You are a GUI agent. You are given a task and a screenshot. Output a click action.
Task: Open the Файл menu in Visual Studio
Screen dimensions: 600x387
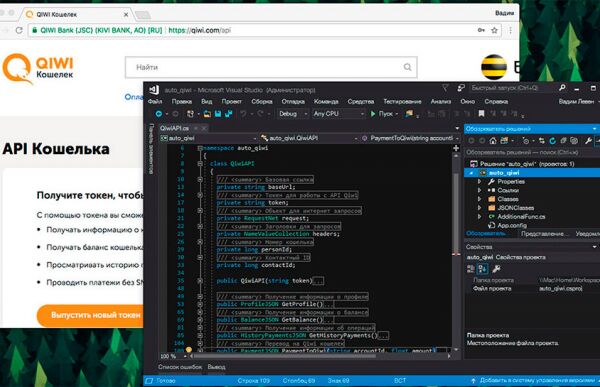155,101
